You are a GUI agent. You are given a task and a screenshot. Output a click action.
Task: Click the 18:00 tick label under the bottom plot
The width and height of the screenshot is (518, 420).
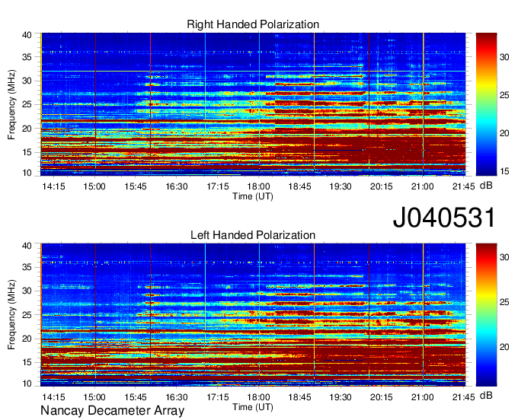pos(259,397)
